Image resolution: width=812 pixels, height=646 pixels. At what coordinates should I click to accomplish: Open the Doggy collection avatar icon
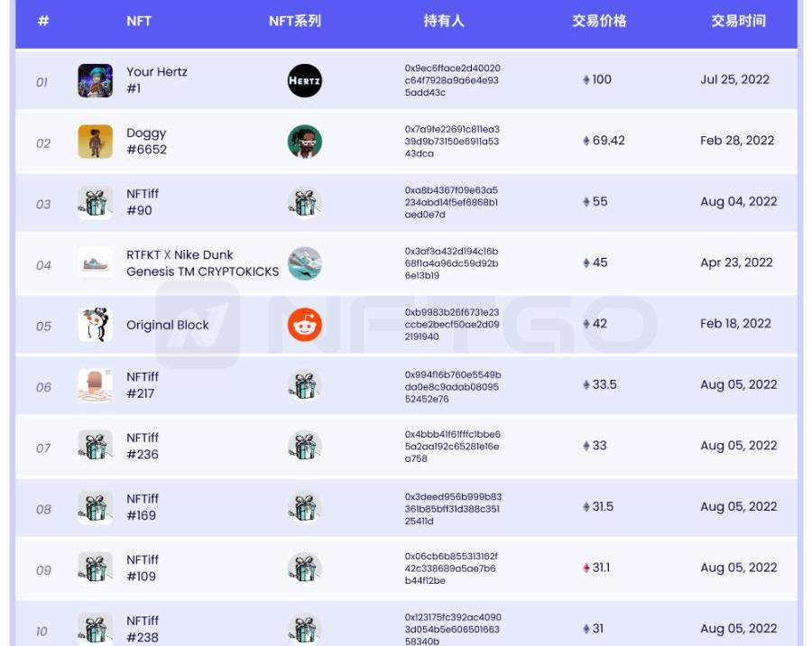[x=304, y=142]
